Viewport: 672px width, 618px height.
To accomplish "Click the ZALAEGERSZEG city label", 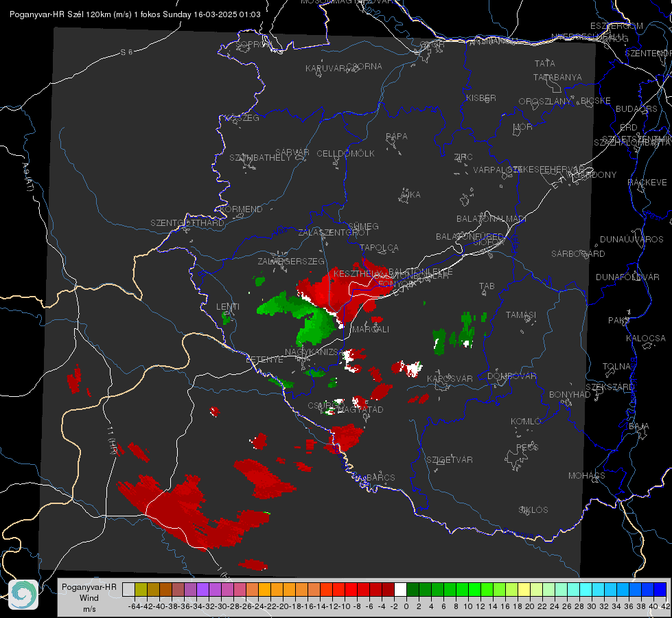I will point(291,261).
